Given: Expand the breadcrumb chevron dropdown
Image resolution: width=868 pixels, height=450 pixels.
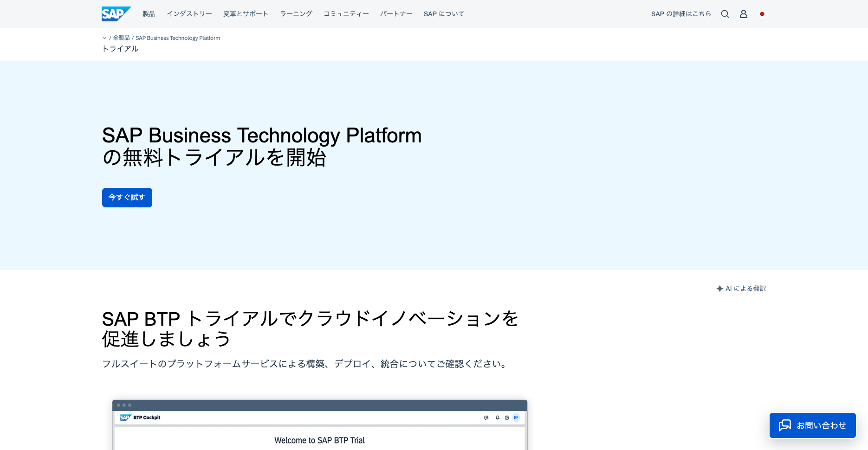Looking at the screenshot, I should point(104,38).
